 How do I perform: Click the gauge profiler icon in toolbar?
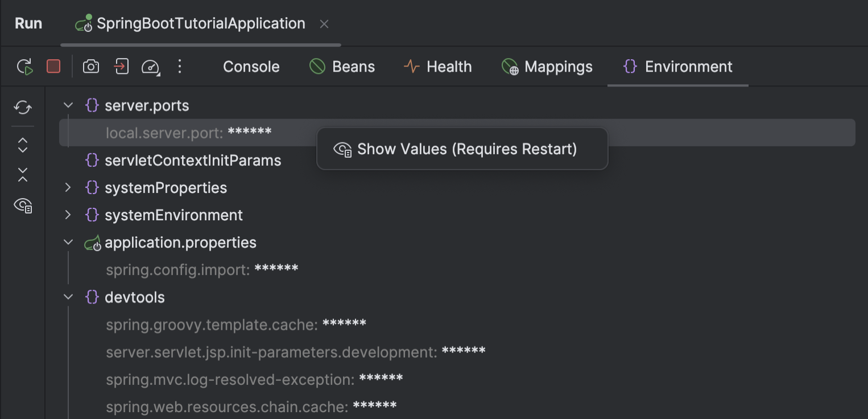[150, 67]
